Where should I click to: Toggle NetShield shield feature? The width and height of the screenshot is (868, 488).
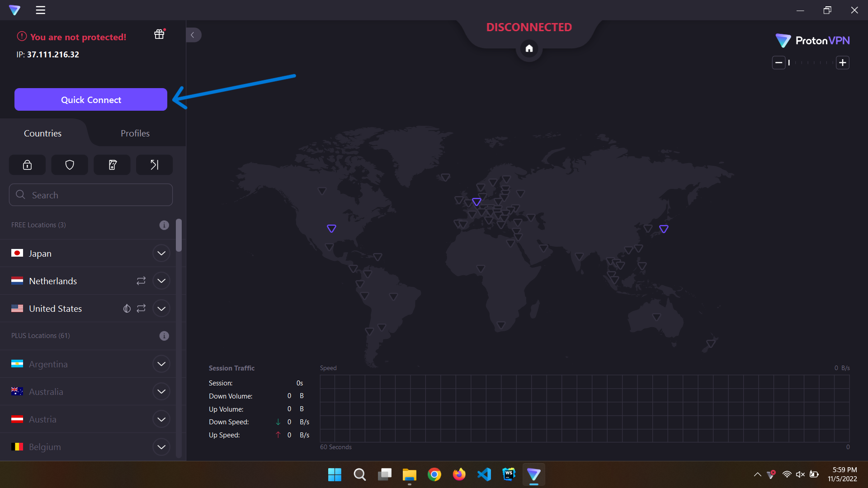70,165
